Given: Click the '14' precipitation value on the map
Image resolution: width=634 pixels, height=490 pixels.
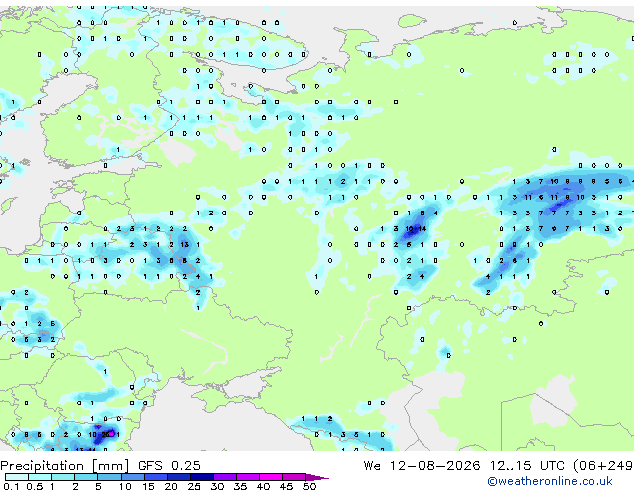Looking at the screenshot, I should click(x=422, y=229).
